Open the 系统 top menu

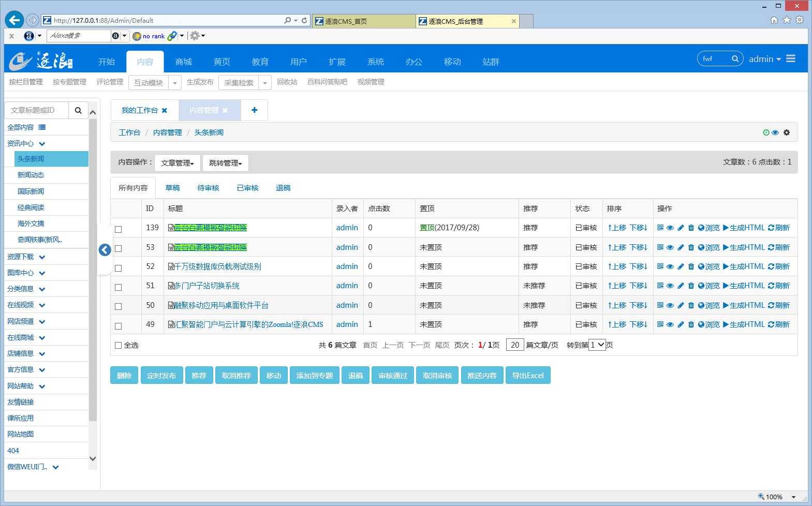tap(375, 62)
